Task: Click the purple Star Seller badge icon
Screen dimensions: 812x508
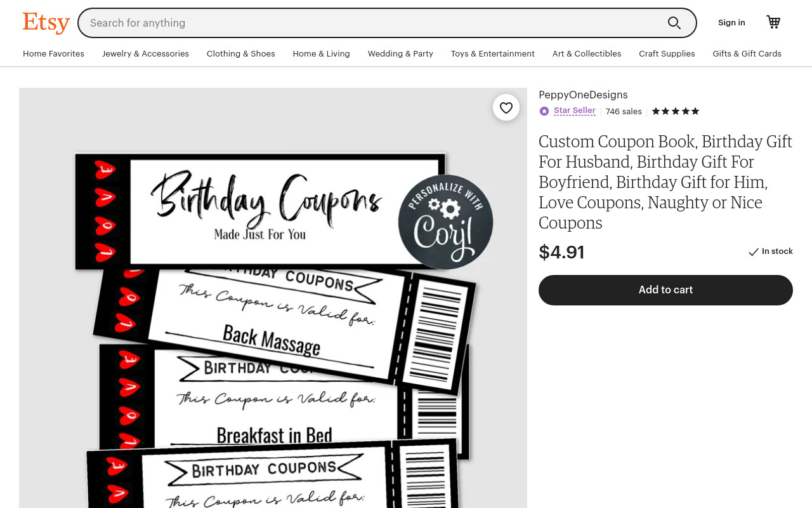Action: pyautogui.click(x=544, y=111)
